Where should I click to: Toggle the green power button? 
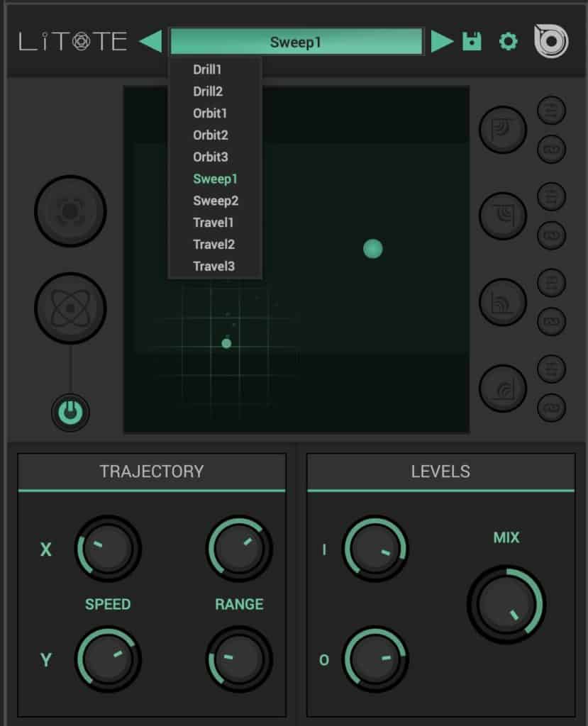tap(70, 412)
